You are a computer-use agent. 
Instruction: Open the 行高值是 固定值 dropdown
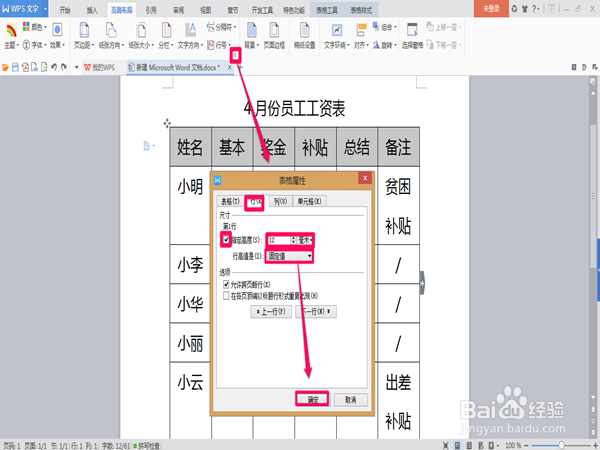coord(290,256)
